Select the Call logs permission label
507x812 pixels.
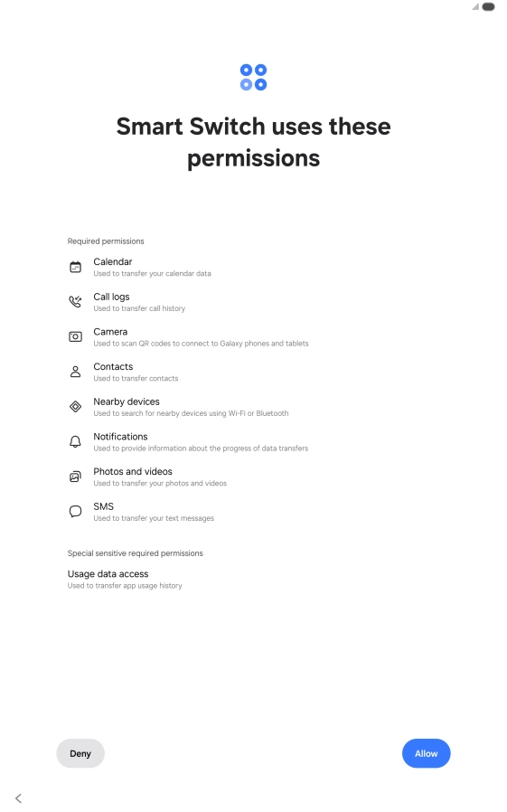pyautogui.click(x=111, y=297)
